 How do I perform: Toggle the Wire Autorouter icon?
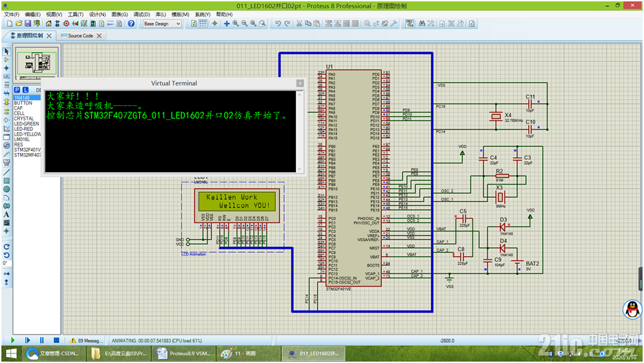tap(410, 24)
